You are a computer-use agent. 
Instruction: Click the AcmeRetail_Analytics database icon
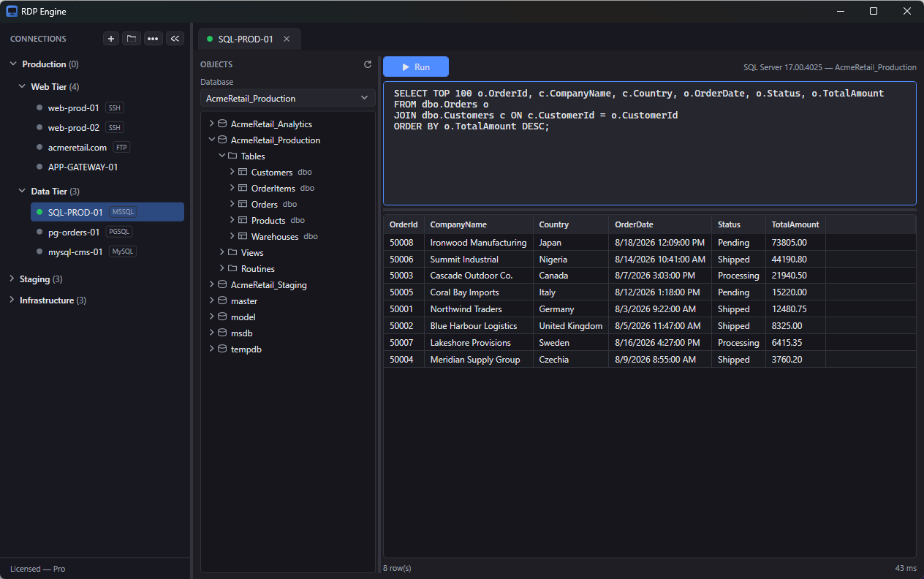222,124
